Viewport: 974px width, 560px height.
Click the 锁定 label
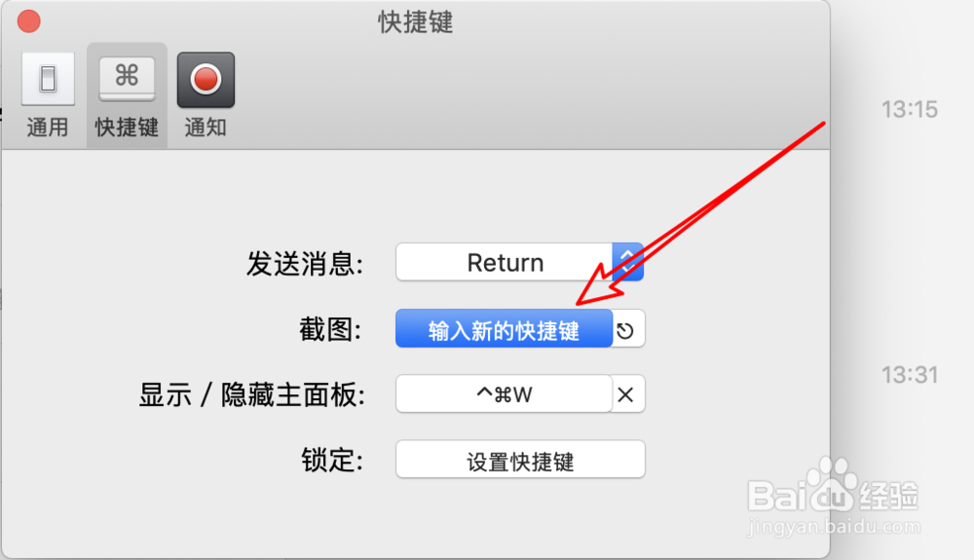point(332,461)
